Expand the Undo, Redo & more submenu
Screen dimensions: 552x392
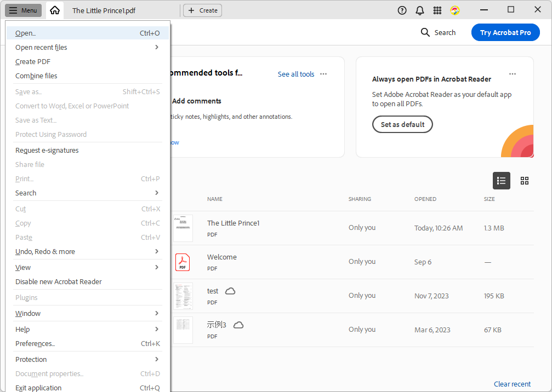coord(156,252)
